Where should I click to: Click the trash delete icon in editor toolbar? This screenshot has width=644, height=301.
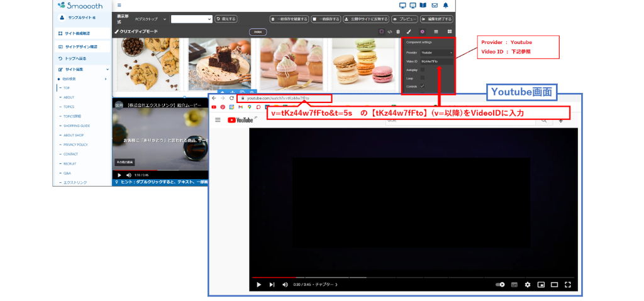398,31
